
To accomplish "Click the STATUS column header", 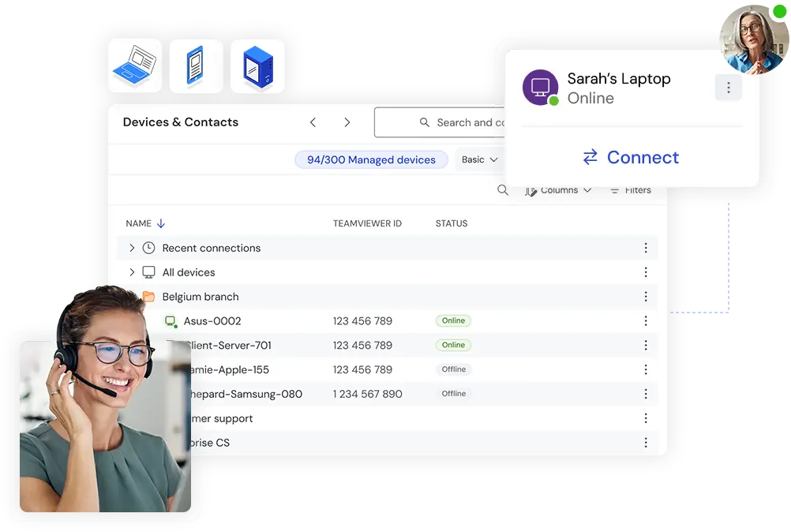I will (x=452, y=223).
